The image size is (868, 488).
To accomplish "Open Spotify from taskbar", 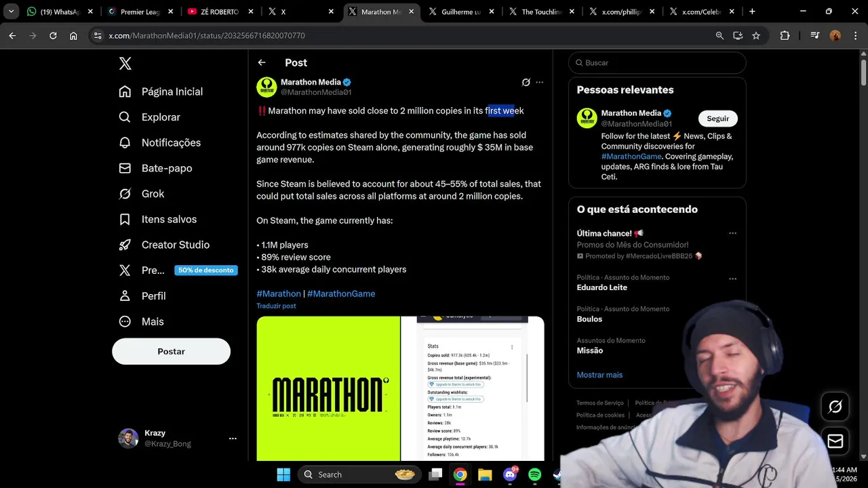I will pos(534,474).
